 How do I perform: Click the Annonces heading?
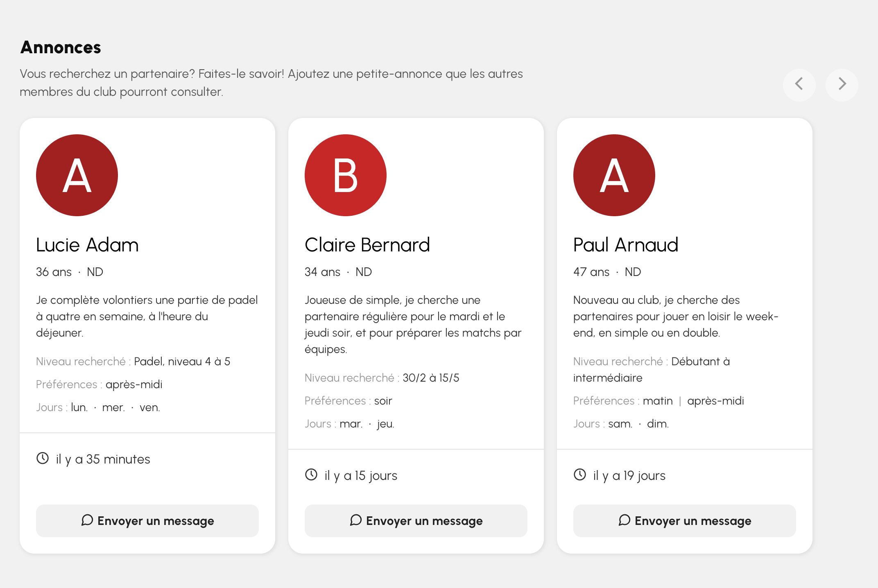[61, 47]
